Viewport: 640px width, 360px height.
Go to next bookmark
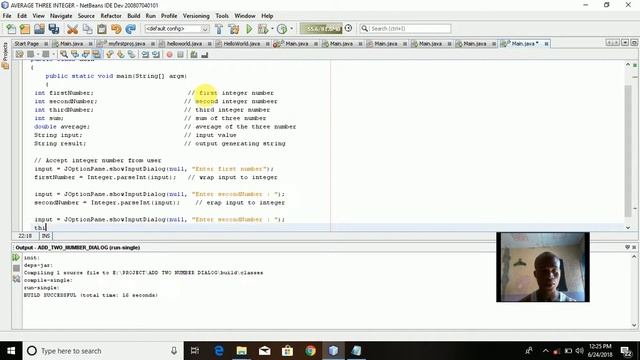(x=121, y=54)
